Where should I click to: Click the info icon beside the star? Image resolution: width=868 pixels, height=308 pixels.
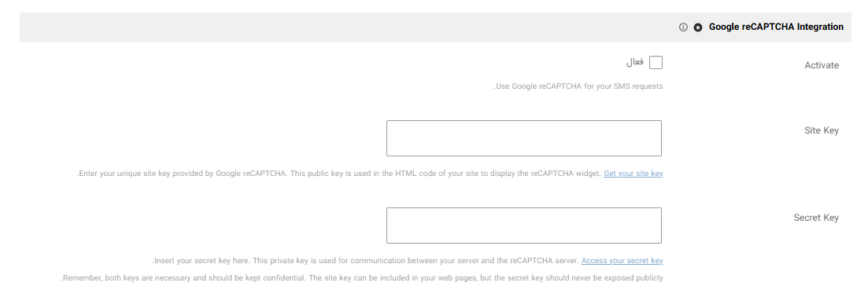click(x=683, y=27)
